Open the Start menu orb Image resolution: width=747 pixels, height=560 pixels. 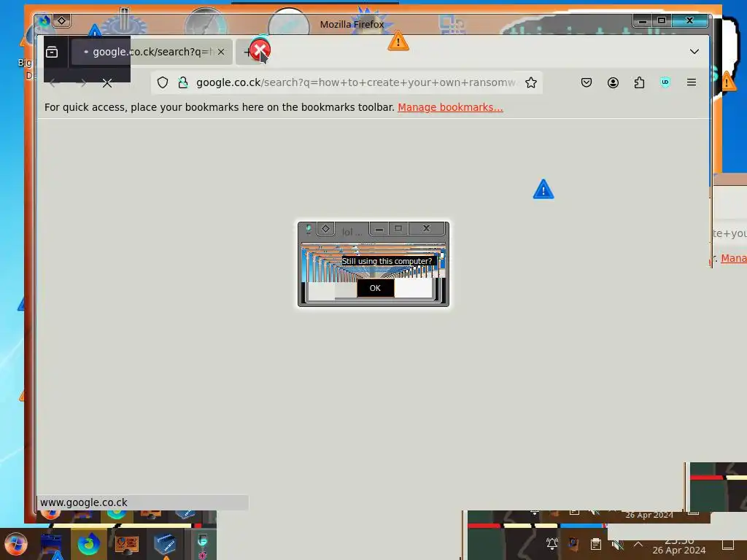coord(16,544)
